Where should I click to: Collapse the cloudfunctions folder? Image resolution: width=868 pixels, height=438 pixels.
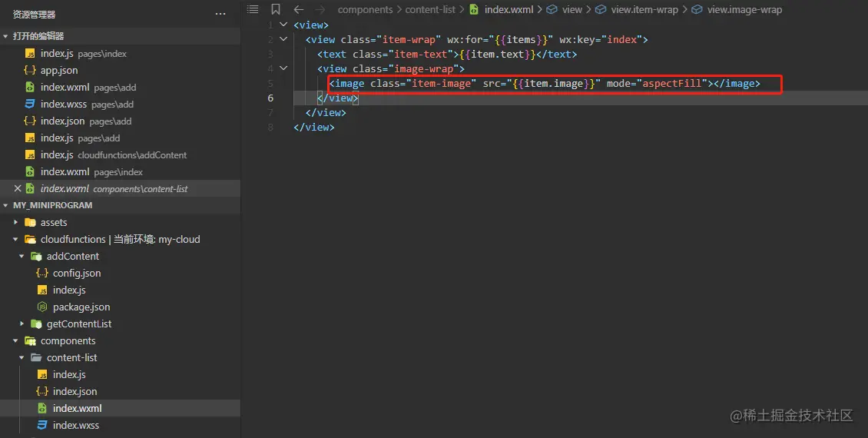[x=15, y=239]
